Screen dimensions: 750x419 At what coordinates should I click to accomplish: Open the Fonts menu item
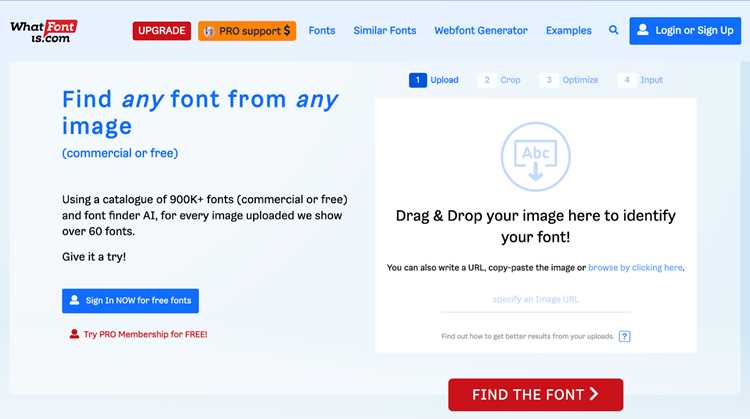(321, 31)
